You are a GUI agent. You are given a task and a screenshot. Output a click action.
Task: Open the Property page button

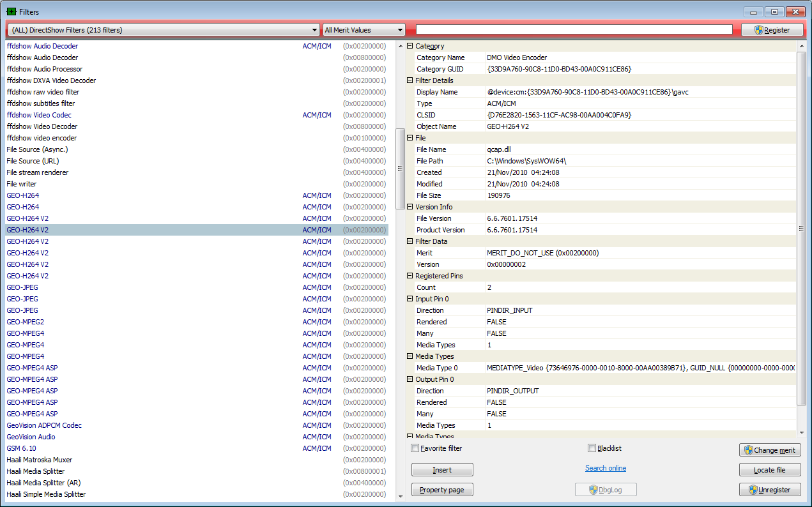(442, 490)
